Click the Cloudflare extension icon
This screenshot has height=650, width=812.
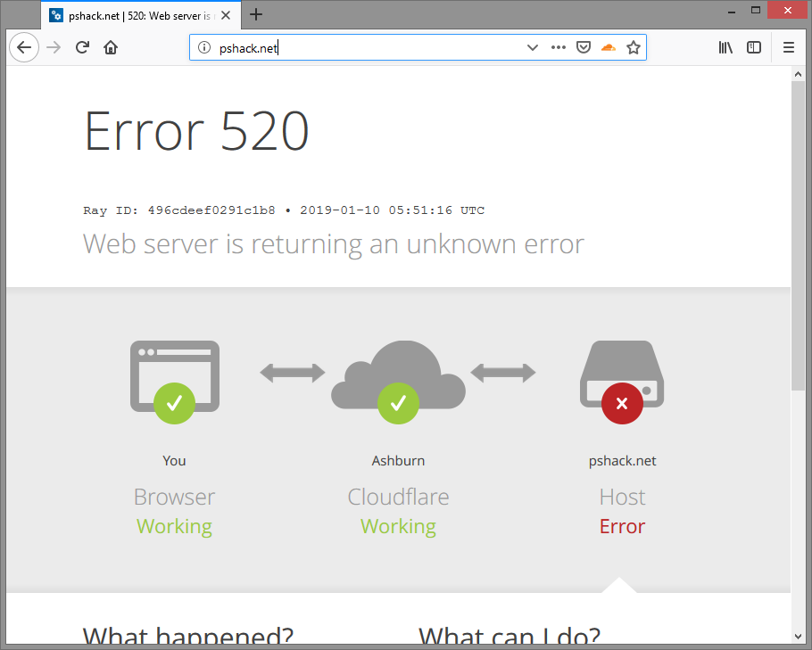[x=608, y=47]
